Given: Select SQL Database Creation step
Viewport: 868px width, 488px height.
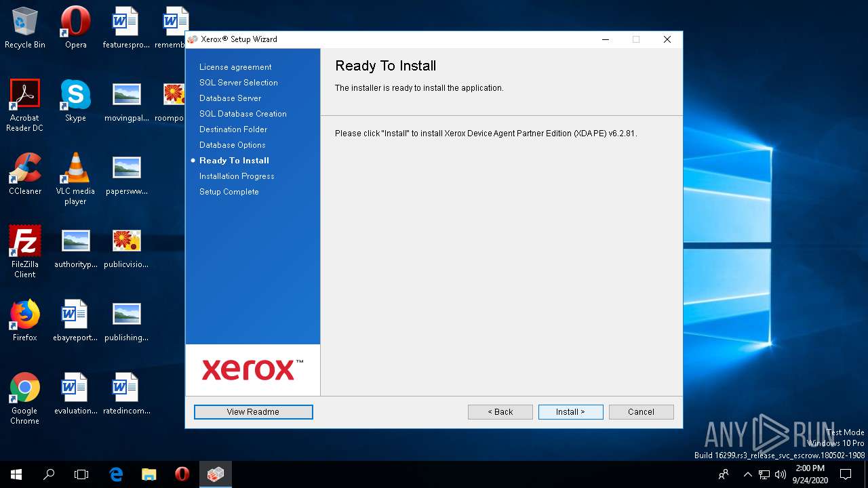Looking at the screenshot, I should point(243,114).
